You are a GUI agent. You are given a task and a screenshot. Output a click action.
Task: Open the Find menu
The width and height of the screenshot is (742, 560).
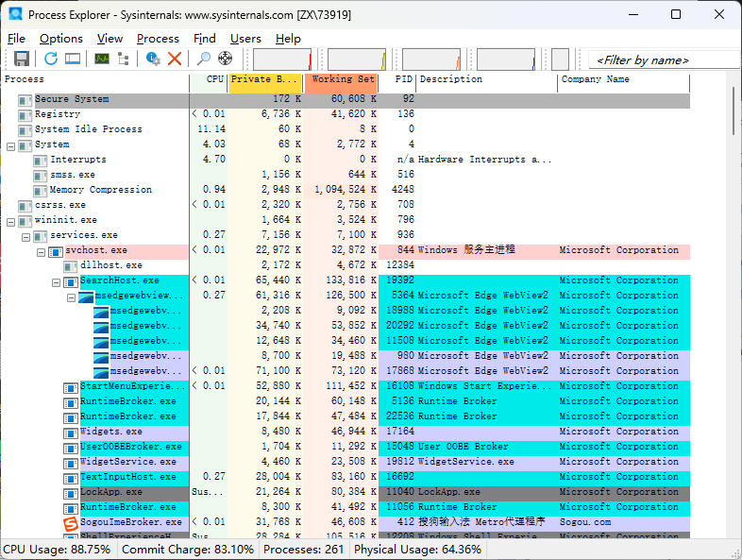coord(205,39)
